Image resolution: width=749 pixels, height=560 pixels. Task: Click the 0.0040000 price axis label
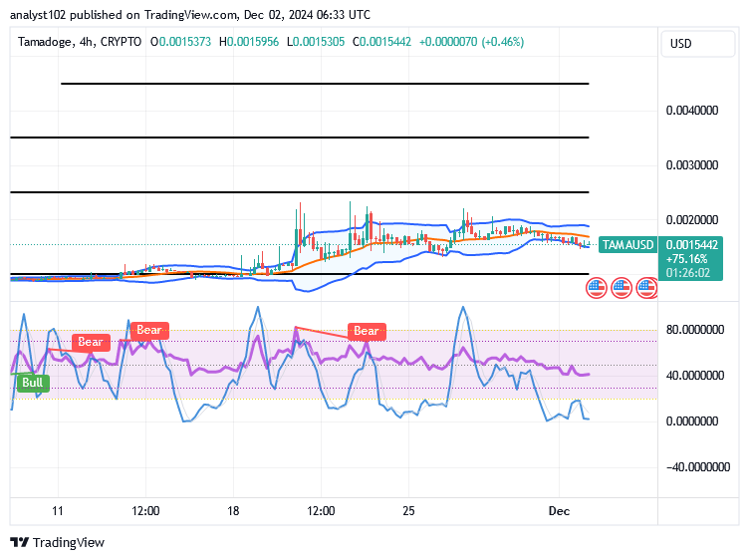point(692,111)
